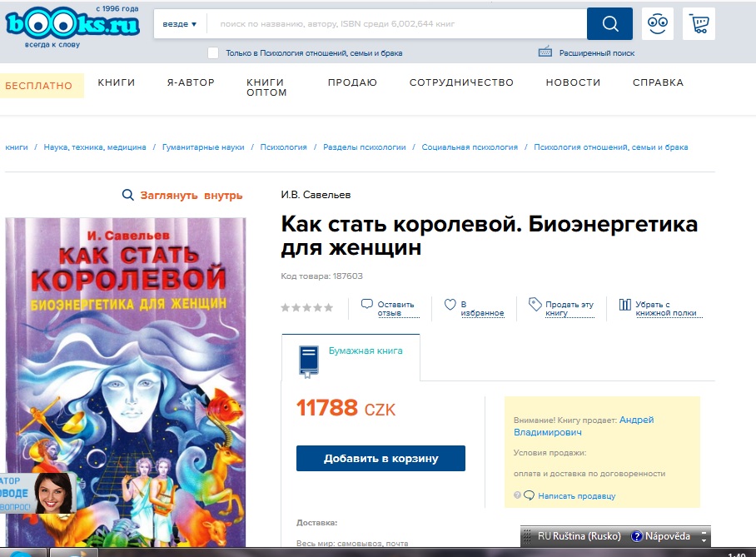Click the price 11788 CZK
Viewport: 756px width, 557px height.
(x=346, y=409)
